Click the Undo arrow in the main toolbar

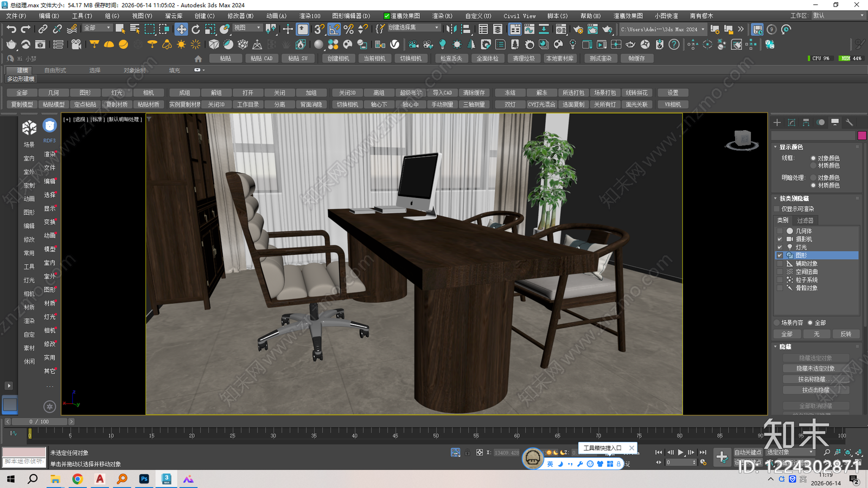tap(11, 29)
